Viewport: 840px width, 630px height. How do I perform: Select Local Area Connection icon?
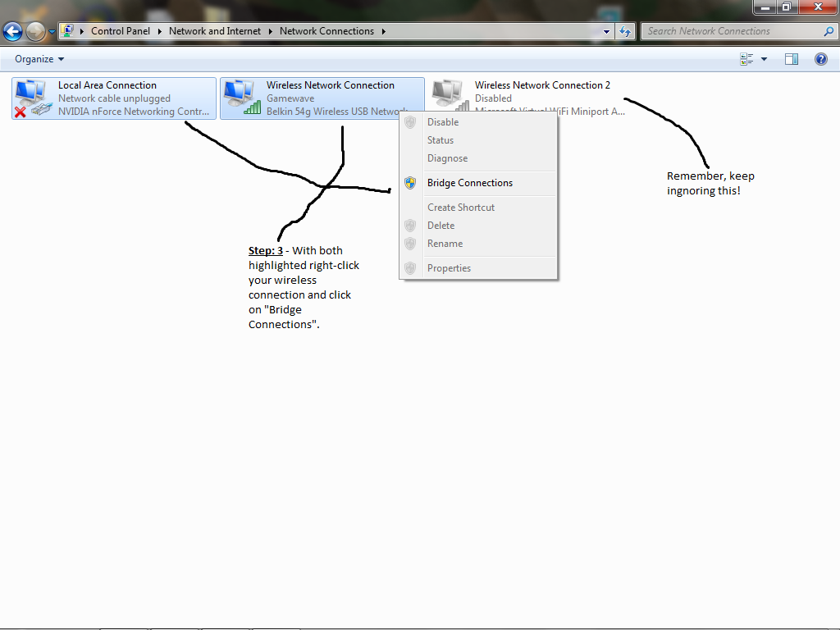[33, 98]
